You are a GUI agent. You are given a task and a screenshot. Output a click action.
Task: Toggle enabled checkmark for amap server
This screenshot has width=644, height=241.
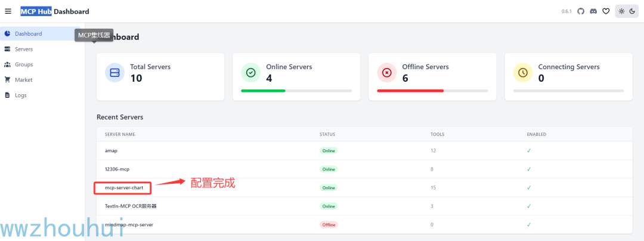[529, 151]
